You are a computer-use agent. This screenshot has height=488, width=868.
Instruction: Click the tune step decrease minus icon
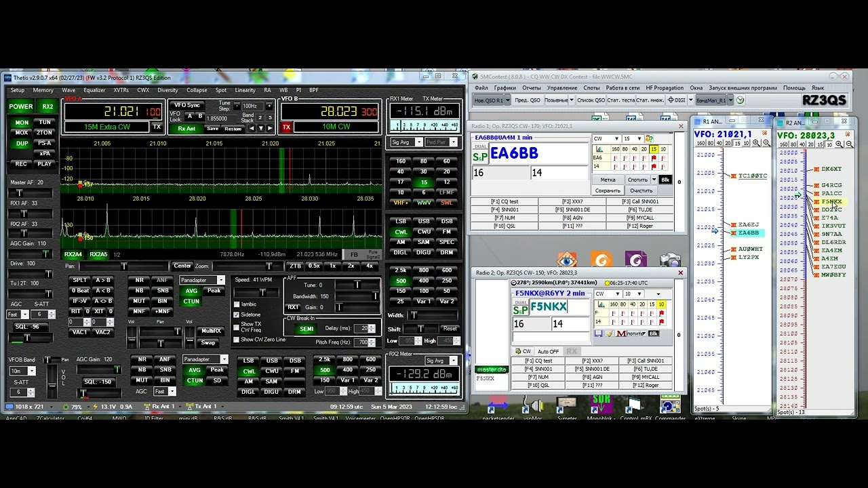pyautogui.click(x=236, y=106)
